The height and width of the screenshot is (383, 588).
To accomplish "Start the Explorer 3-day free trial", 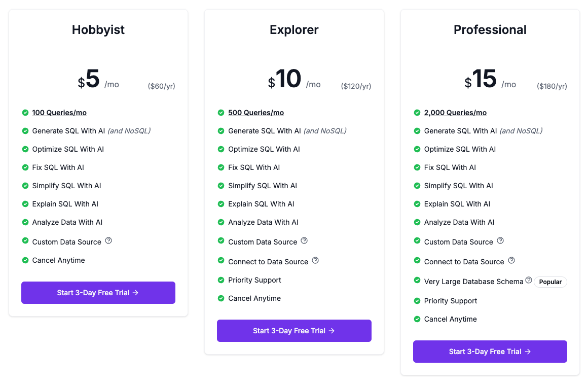I will tap(294, 331).
